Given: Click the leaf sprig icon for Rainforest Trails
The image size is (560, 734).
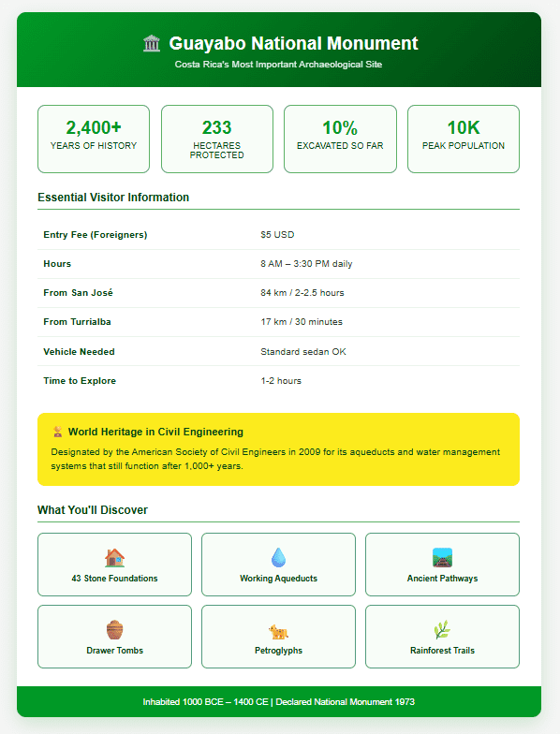Looking at the screenshot, I should pyautogui.click(x=442, y=629).
